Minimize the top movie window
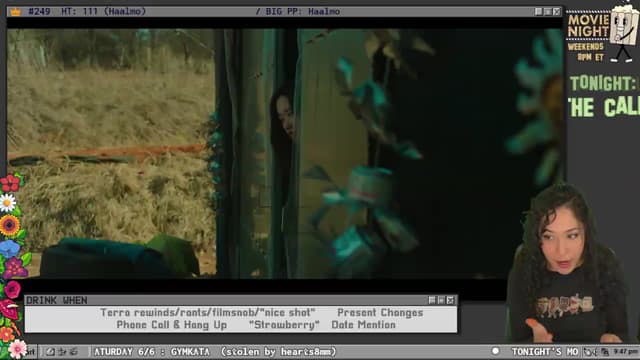This screenshot has height=360, width=640. tap(539, 12)
